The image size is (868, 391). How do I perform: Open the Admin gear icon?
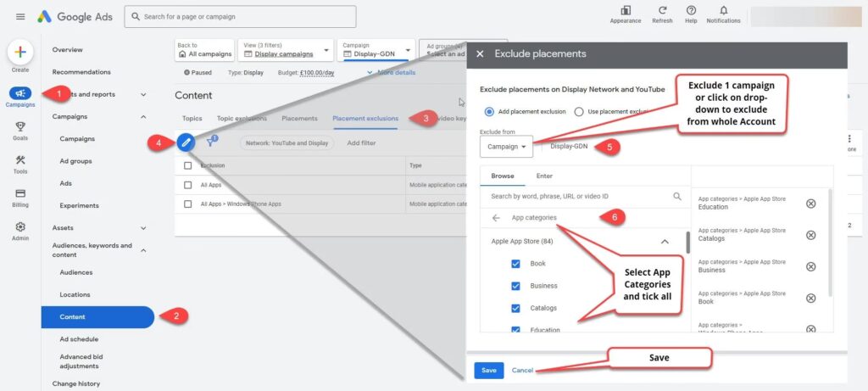20,227
